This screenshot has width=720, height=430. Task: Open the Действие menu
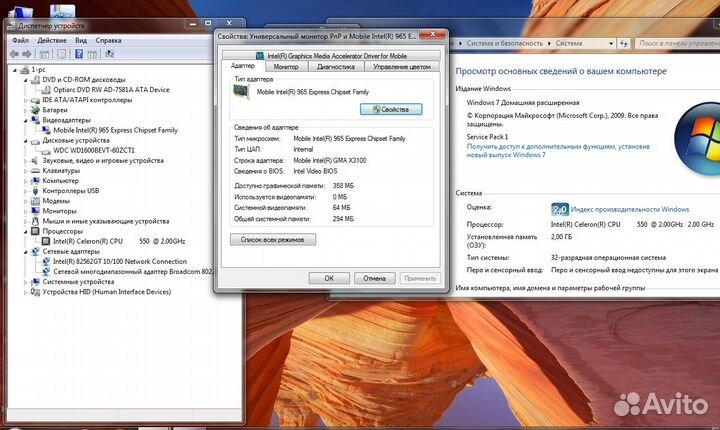click(x=52, y=40)
